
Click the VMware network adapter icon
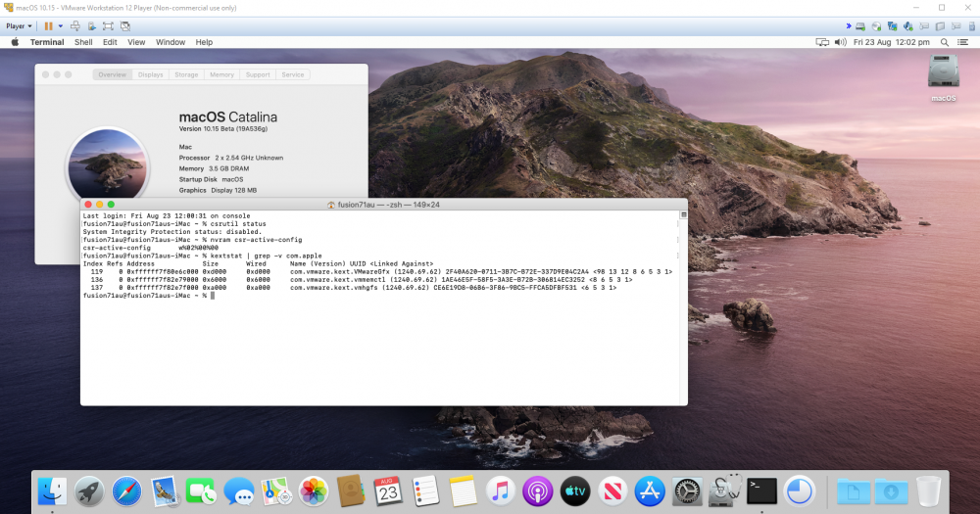892,26
